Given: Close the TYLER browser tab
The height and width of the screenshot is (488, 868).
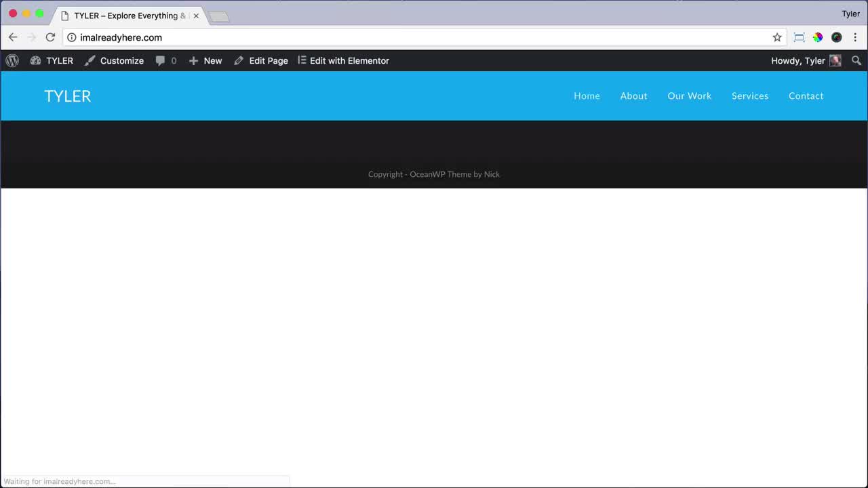Looking at the screenshot, I should click(x=196, y=16).
